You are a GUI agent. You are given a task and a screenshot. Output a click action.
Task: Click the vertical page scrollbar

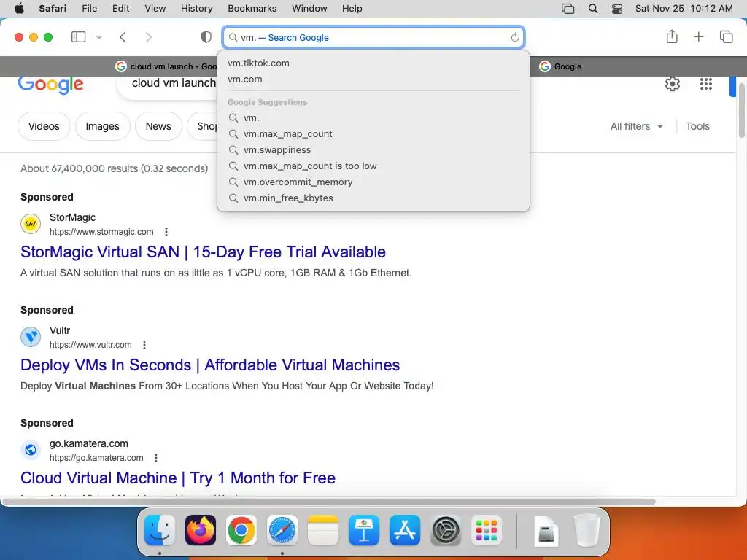pyautogui.click(x=742, y=109)
